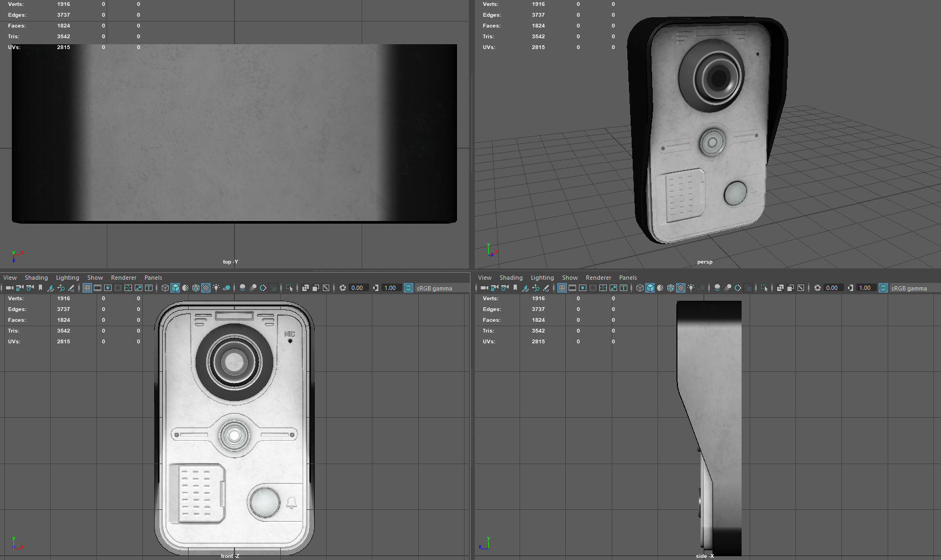Toggle Grid display in front view toolbar
Screen dimensions: 941x560
87,288
